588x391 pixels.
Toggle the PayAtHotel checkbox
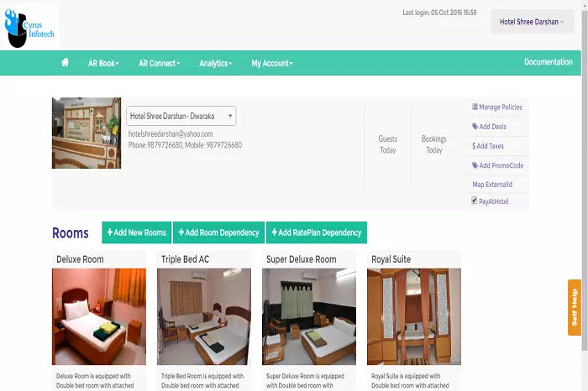point(475,201)
